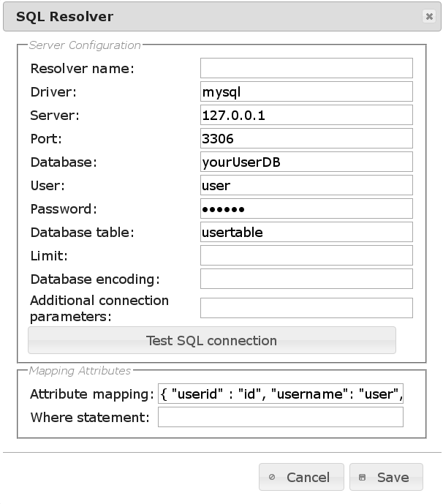Screen dimensions: 443x504
Task: Click the disk icon on Save
Action: [x=363, y=477]
